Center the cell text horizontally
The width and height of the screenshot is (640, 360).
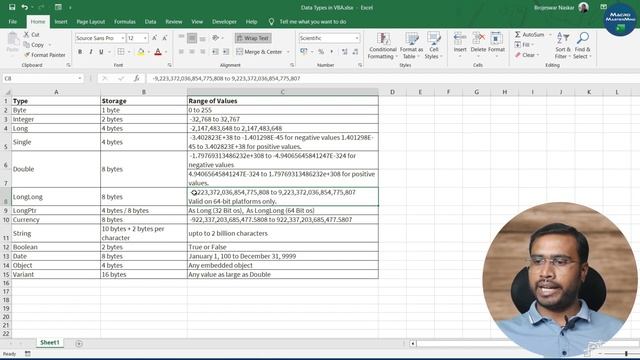click(x=192, y=52)
